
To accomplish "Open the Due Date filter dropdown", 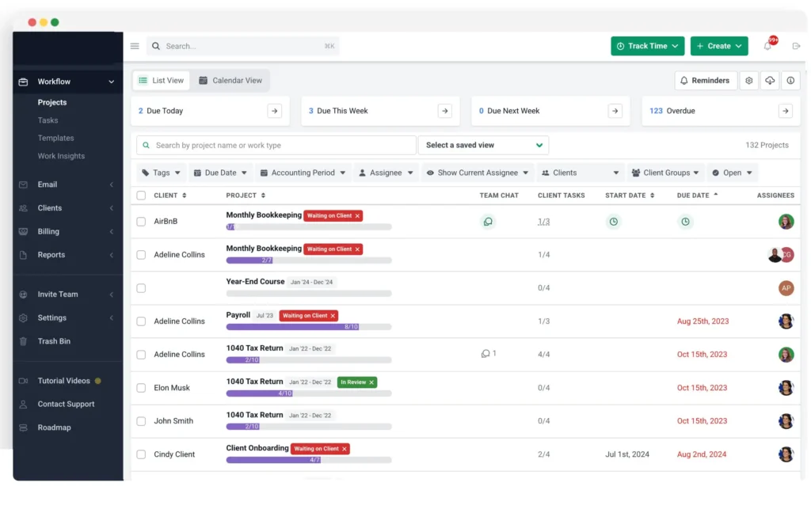I will tap(220, 173).
